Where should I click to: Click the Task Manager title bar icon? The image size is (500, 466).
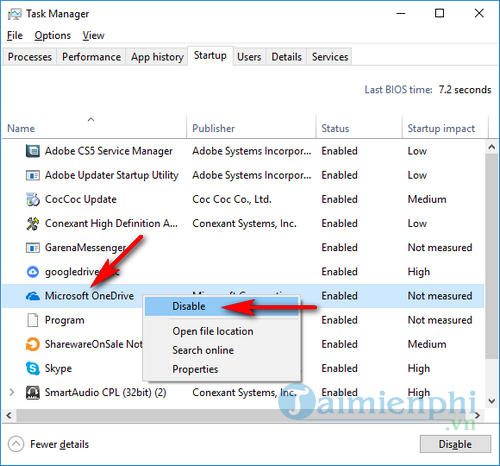(x=14, y=14)
